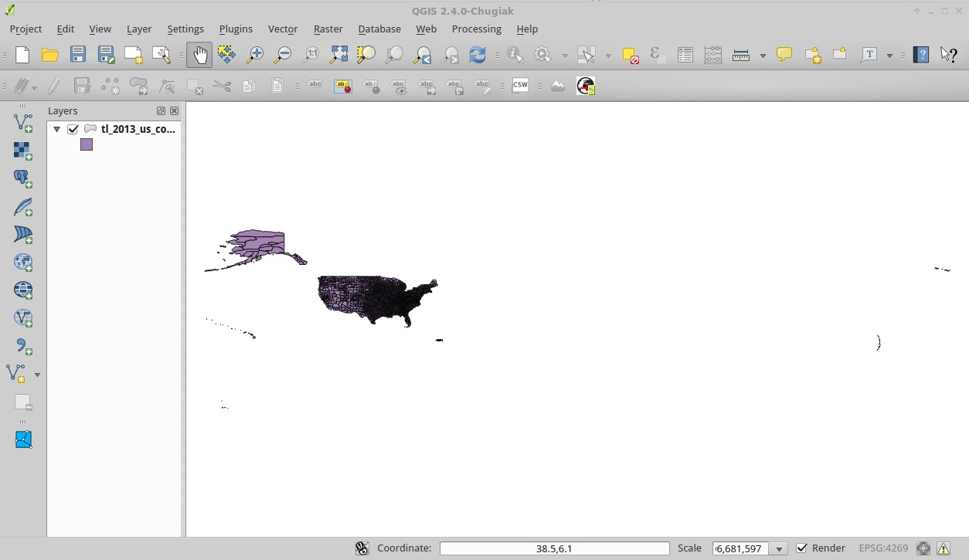The image size is (969, 560).
Task: Click the EPSG:4269 CRS status button
Action: coord(883,548)
